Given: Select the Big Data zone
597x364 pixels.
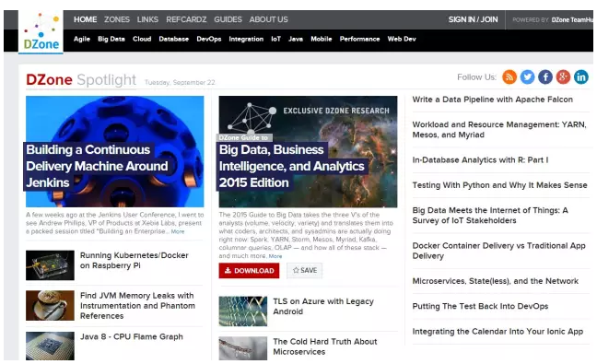Looking at the screenshot, I should [111, 39].
